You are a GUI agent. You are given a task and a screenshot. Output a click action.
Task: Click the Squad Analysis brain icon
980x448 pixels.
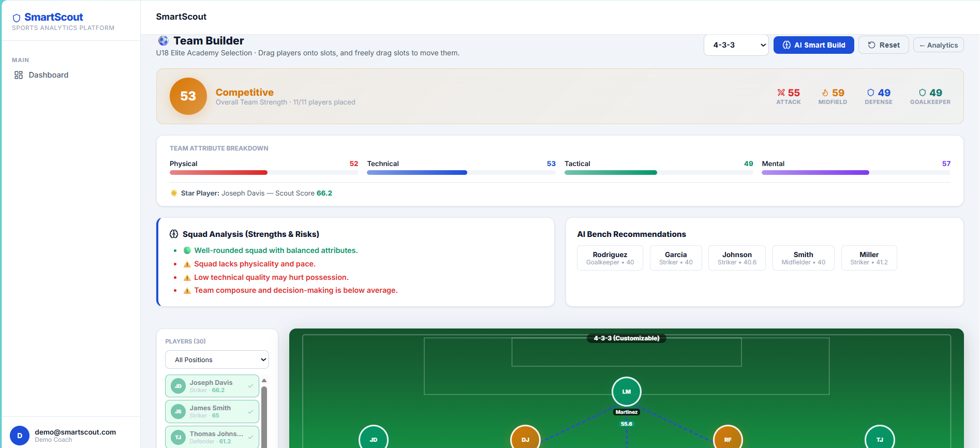[174, 234]
